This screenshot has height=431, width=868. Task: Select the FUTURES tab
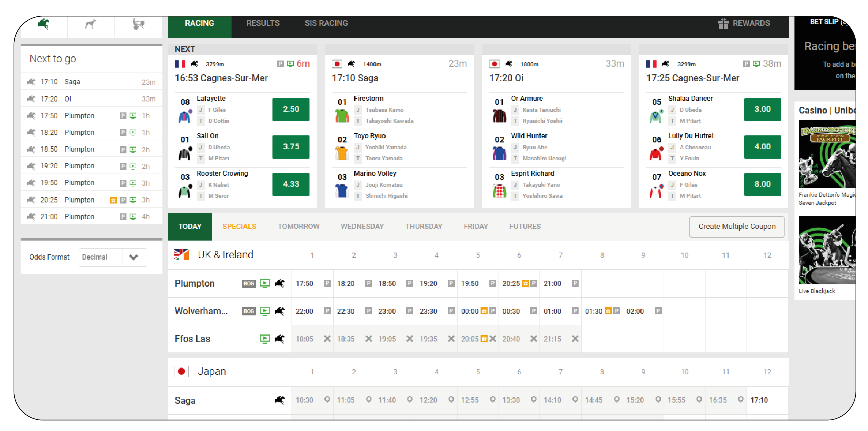coord(525,227)
